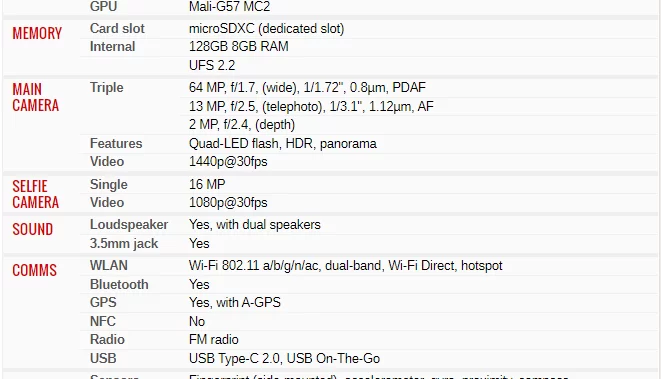Image resolution: width=661 pixels, height=379 pixels.
Task: Click the 64 MP wide camera value
Action: click(307, 87)
